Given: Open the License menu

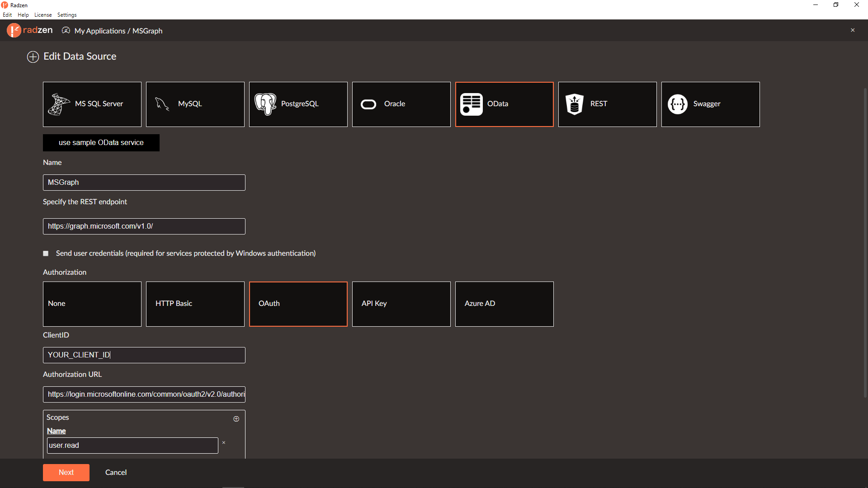Looking at the screenshot, I should tap(43, 15).
